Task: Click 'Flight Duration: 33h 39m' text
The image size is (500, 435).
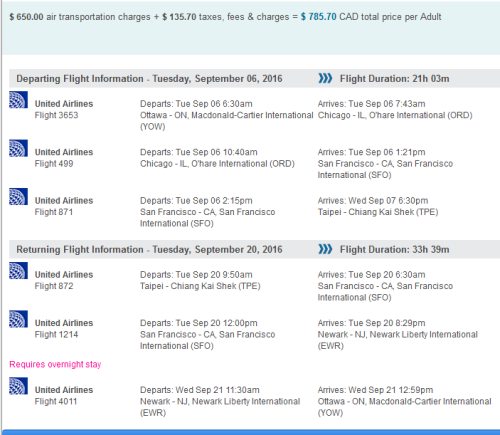Action: [395, 249]
